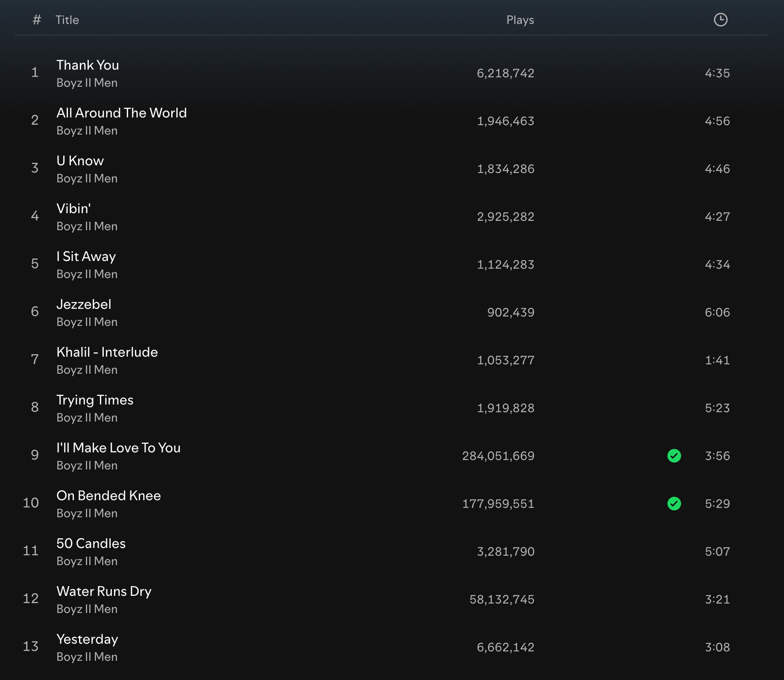Select the track Khalil - Interlude
Image resolution: width=784 pixels, height=680 pixels.
pos(107,352)
